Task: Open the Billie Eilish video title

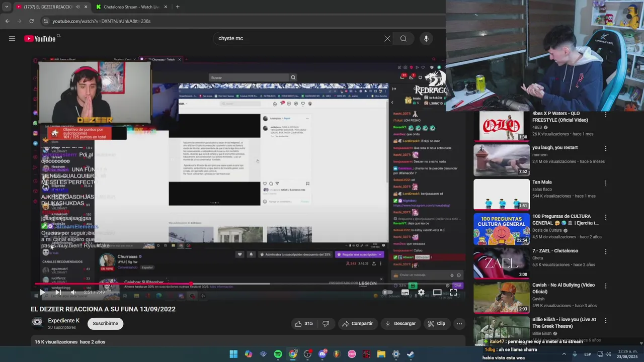Action: coord(564,322)
